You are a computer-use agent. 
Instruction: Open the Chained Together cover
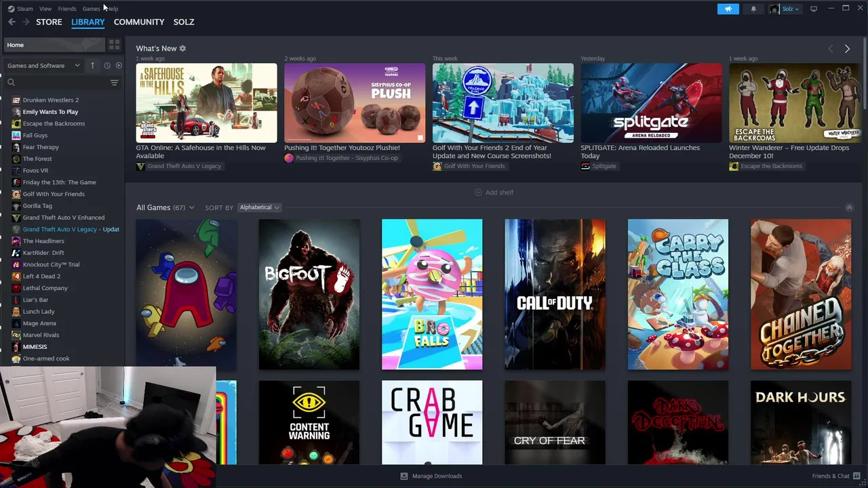[801, 294]
